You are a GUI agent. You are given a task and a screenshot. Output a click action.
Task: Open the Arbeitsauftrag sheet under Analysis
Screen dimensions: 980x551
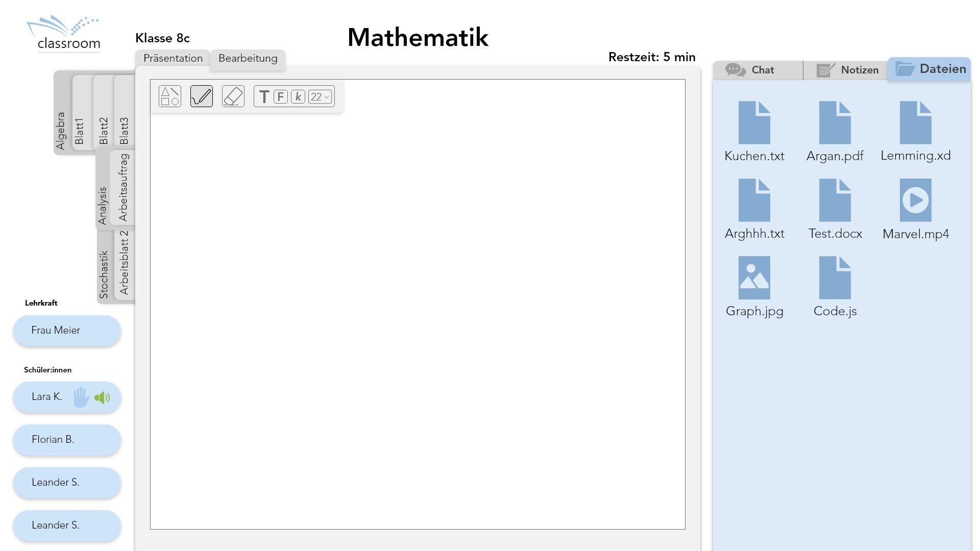coord(123,187)
